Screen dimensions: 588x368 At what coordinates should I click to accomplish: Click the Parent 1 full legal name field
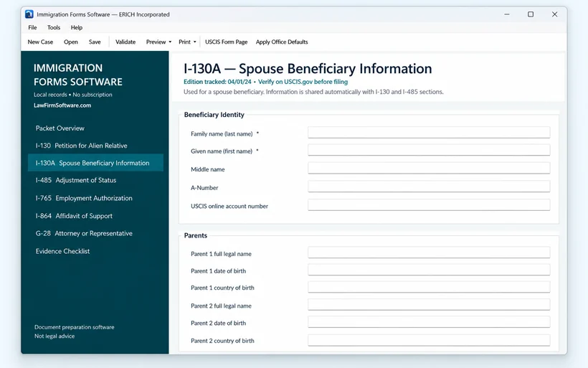click(429, 253)
